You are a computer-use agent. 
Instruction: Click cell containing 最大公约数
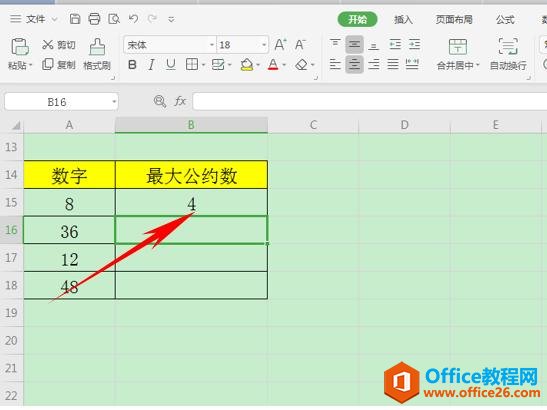point(192,175)
